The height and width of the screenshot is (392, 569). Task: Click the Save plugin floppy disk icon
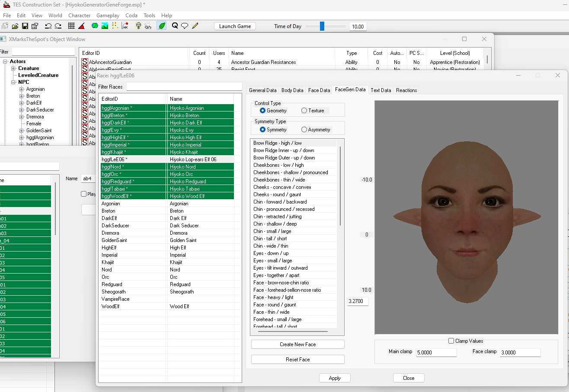point(25,26)
